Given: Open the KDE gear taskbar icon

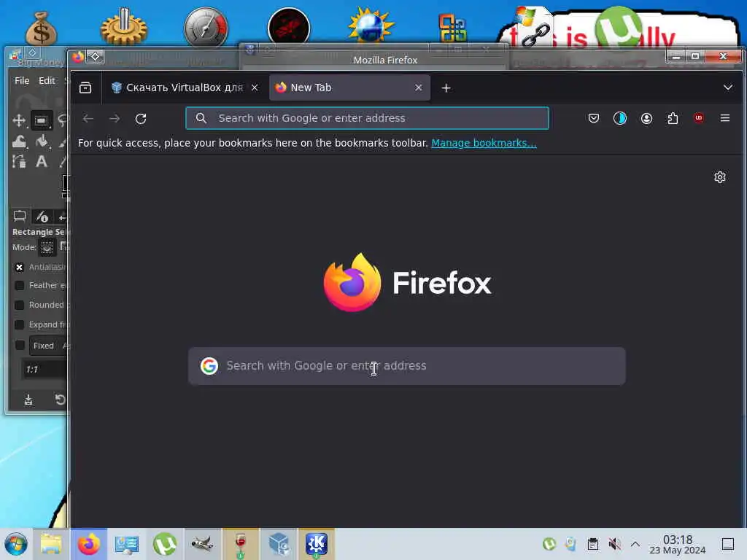Looking at the screenshot, I should point(317,544).
